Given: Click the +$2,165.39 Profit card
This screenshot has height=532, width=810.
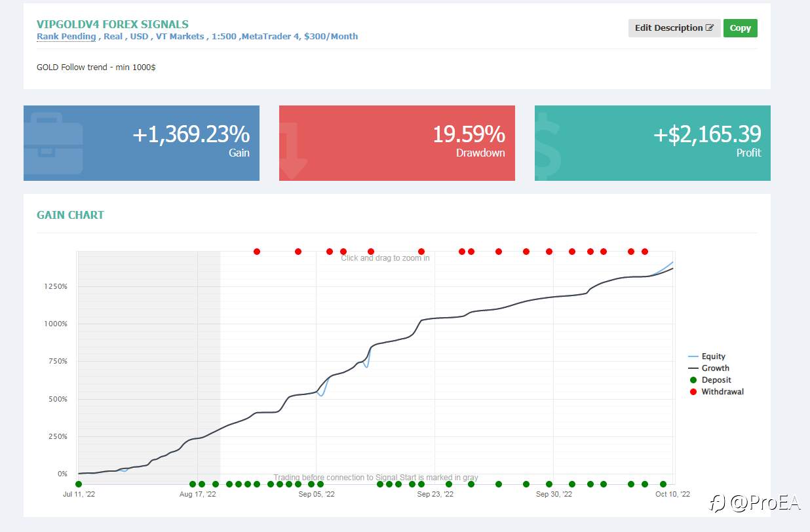Looking at the screenshot, I should (x=653, y=143).
